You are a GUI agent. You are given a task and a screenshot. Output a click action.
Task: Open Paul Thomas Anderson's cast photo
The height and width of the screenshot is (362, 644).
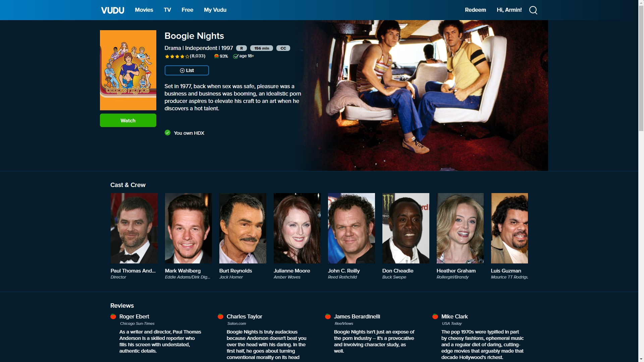[134, 228]
